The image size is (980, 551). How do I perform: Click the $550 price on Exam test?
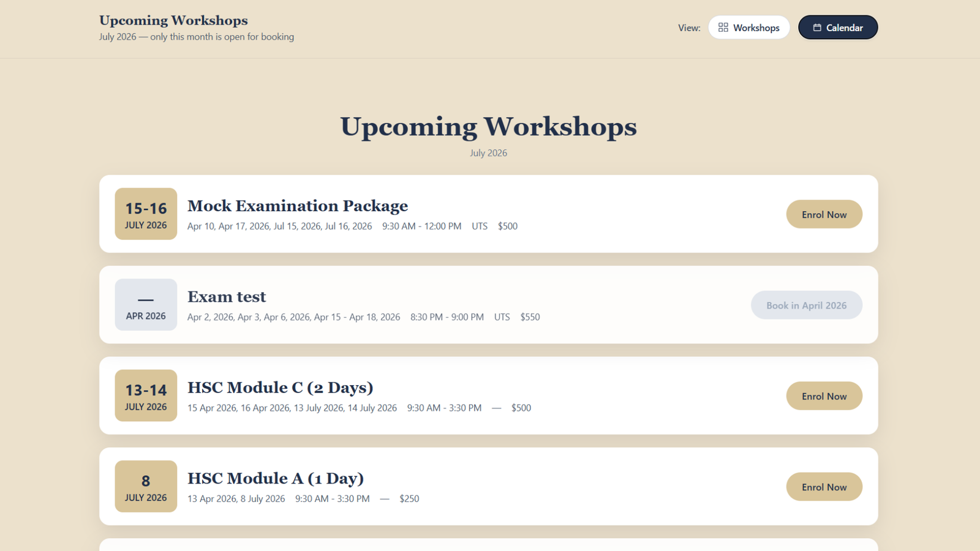530,317
